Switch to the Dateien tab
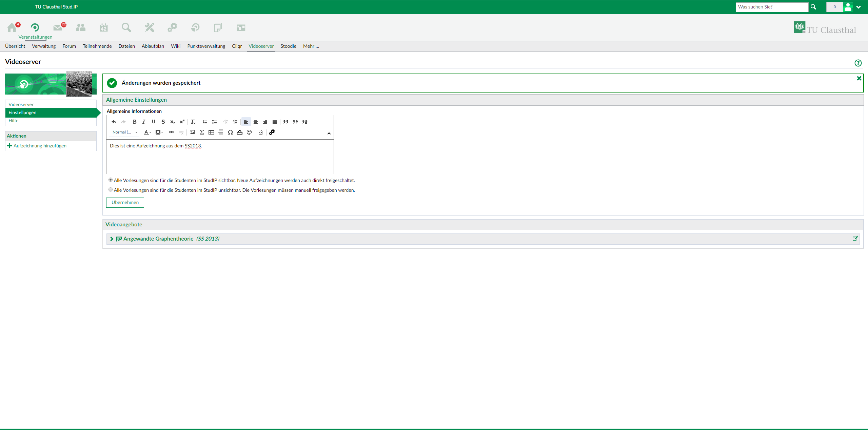The width and height of the screenshot is (868, 430). 126,46
